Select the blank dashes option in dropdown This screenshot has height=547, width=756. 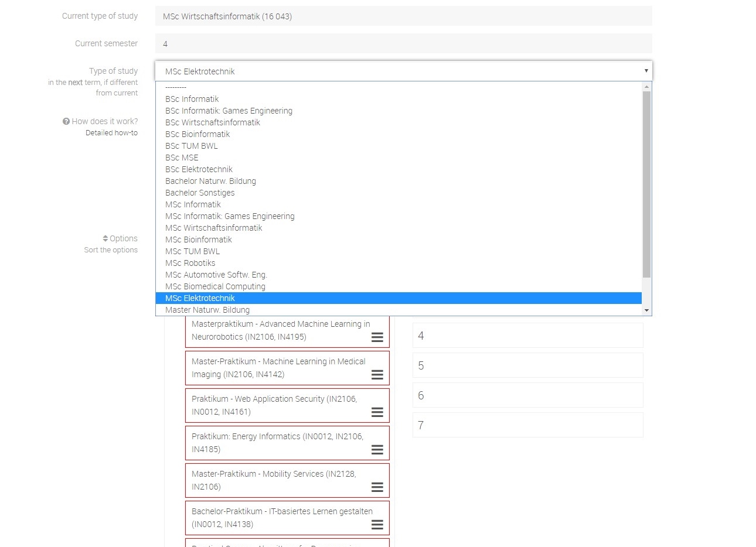(399, 87)
